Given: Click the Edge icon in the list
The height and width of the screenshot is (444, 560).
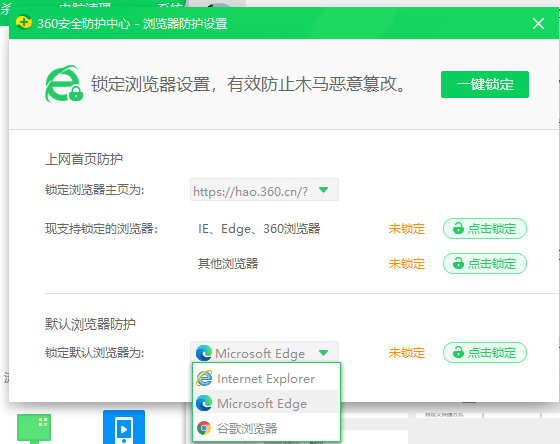Looking at the screenshot, I should [x=204, y=403].
